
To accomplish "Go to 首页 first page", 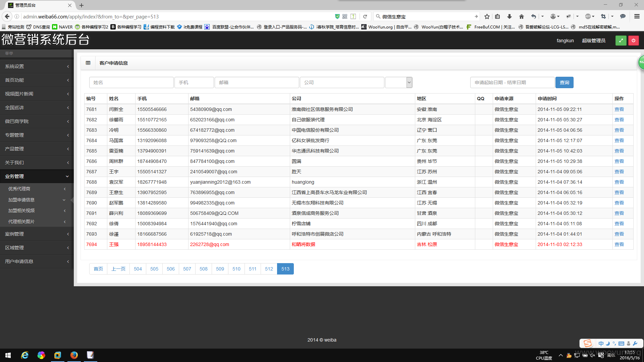I will click(98, 269).
